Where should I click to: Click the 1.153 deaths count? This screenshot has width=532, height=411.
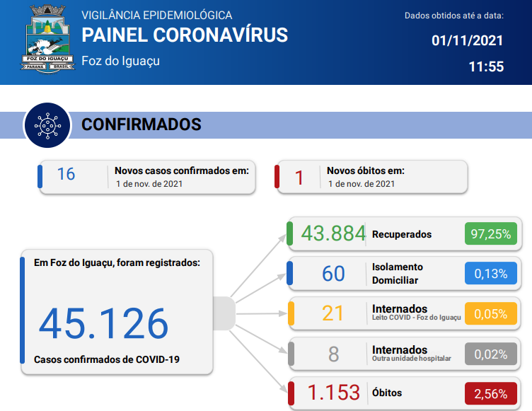333,393
